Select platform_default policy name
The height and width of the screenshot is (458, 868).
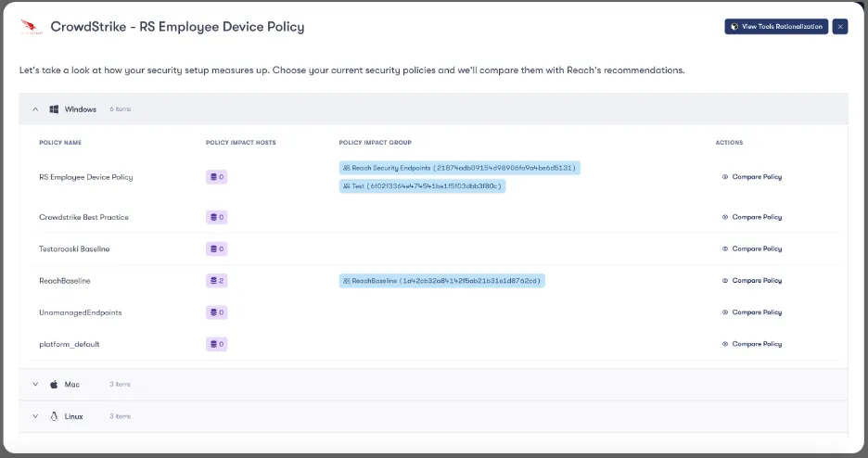click(70, 344)
